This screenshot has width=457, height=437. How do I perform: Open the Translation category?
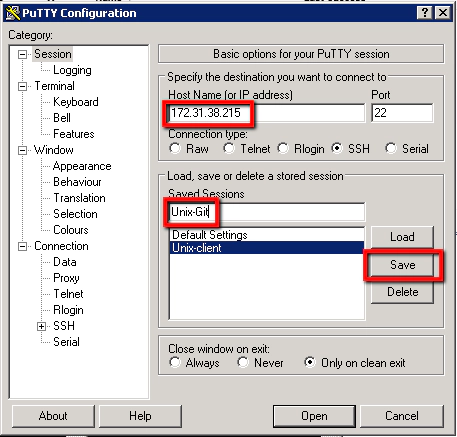[79, 198]
